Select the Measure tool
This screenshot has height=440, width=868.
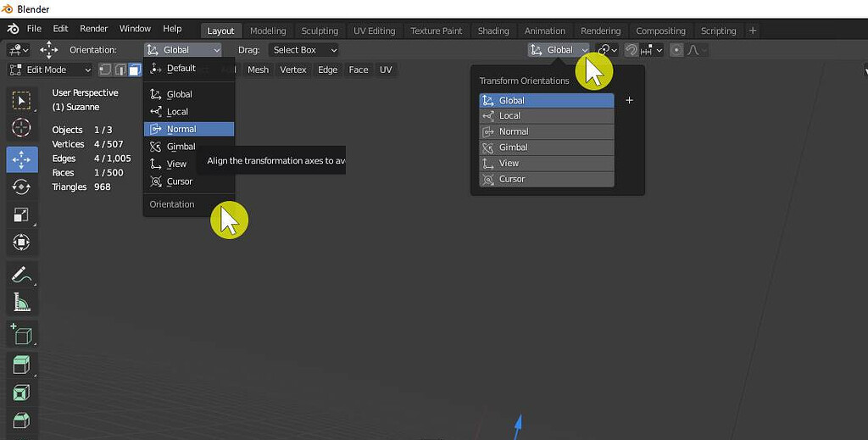(21, 302)
